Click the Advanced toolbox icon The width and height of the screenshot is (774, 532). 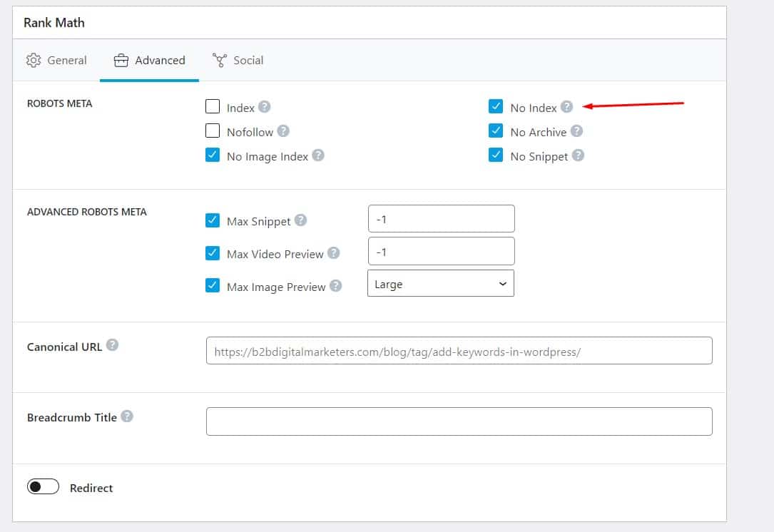(x=121, y=60)
